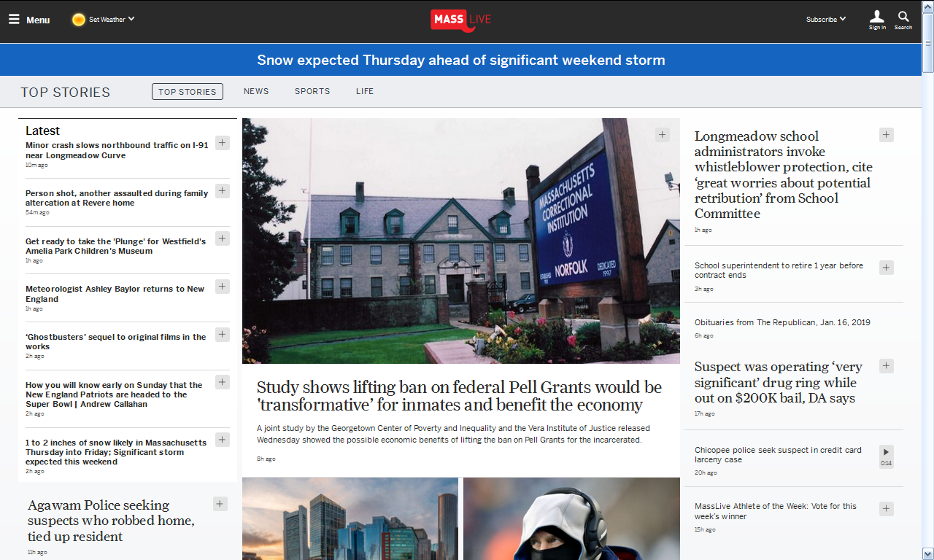The height and width of the screenshot is (560, 934).
Task: Expand plus on School superintendent retire story
Action: (886, 268)
